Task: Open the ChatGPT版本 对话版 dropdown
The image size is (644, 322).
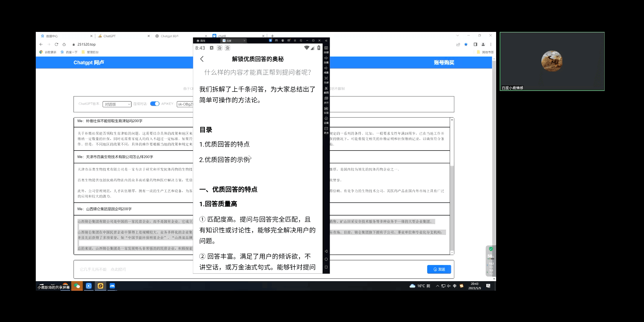Action: 117,104
